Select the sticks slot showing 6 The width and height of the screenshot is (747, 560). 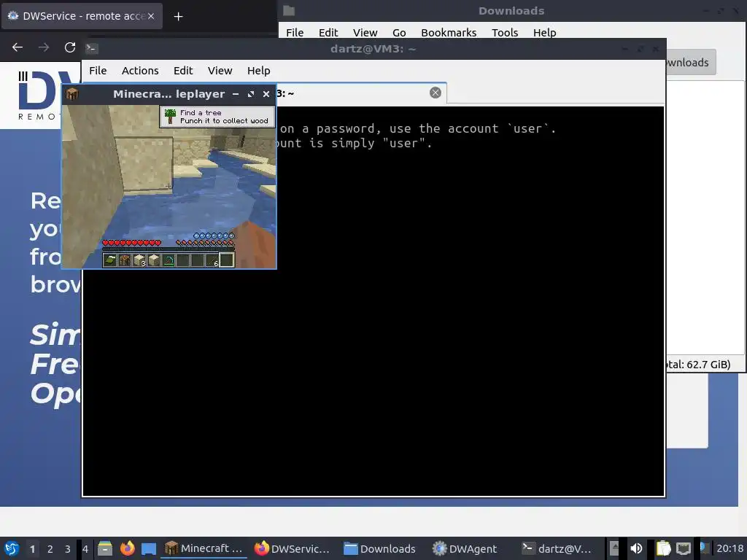(x=212, y=260)
